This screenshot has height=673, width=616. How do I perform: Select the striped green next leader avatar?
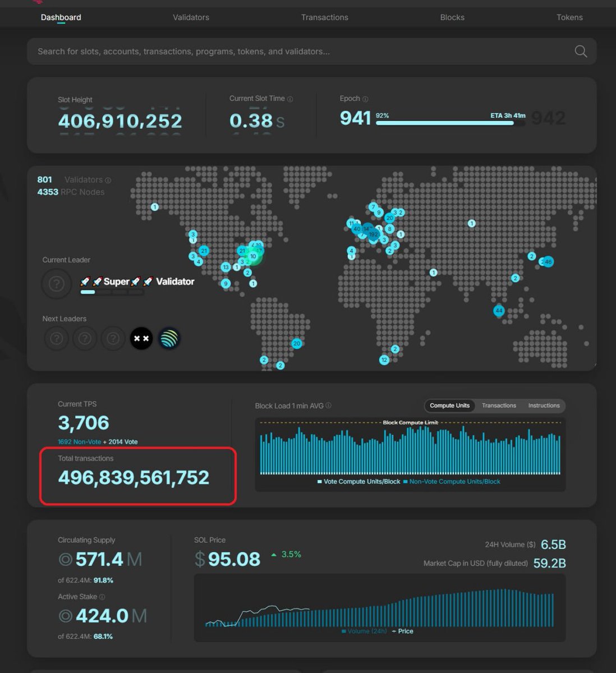tap(169, 338)
